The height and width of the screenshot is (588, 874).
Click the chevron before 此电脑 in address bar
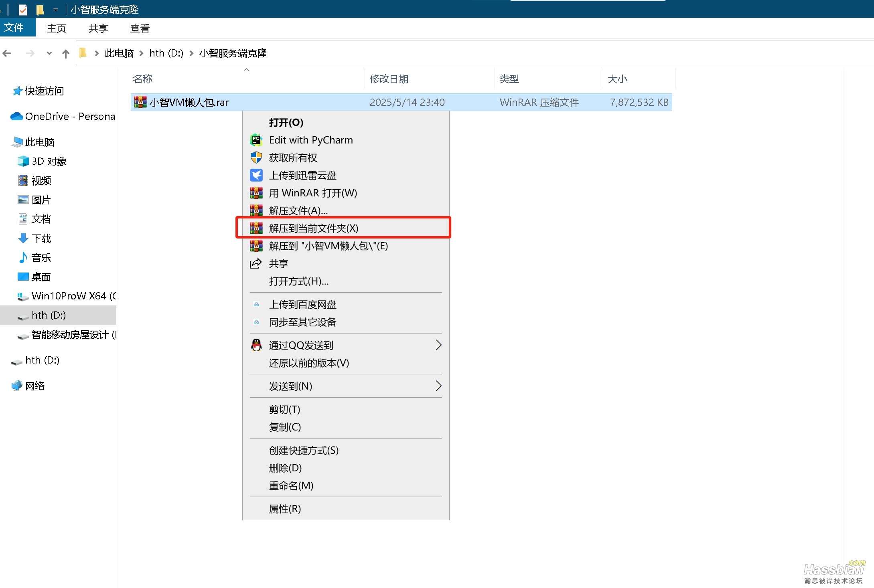coord(97,53)
